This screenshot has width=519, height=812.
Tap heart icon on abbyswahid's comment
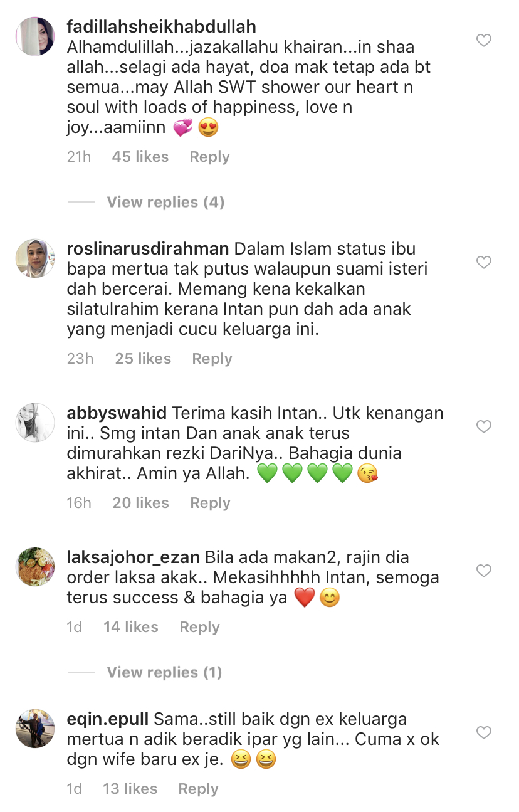pyautogui.click(x=483, y=427)
